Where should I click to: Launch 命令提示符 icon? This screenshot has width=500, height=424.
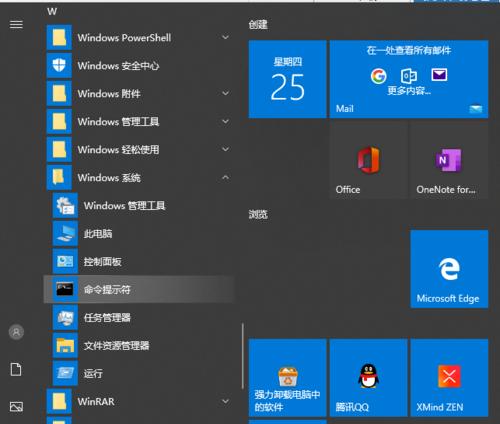pyautogui.click(x=65, y=289)
